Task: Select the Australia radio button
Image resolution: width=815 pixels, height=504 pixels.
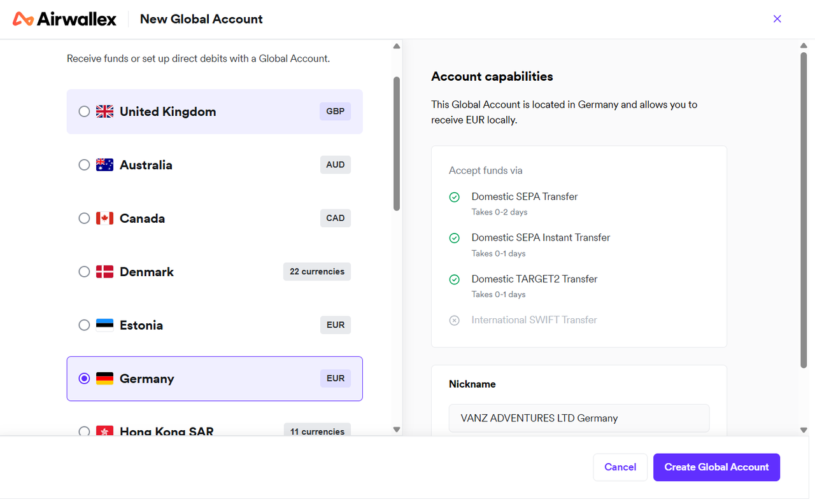Action: pos(84,165)
